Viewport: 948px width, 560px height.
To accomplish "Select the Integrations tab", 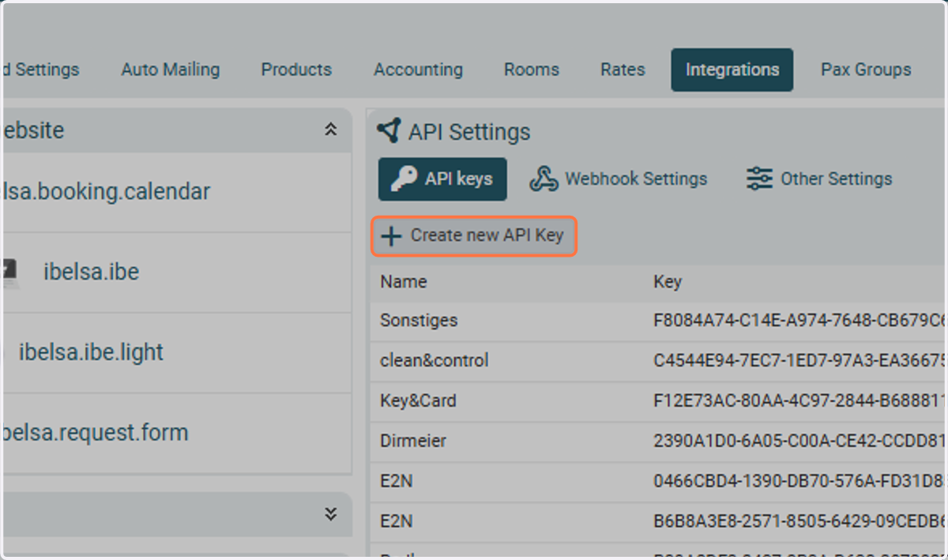I will [732, 70].
